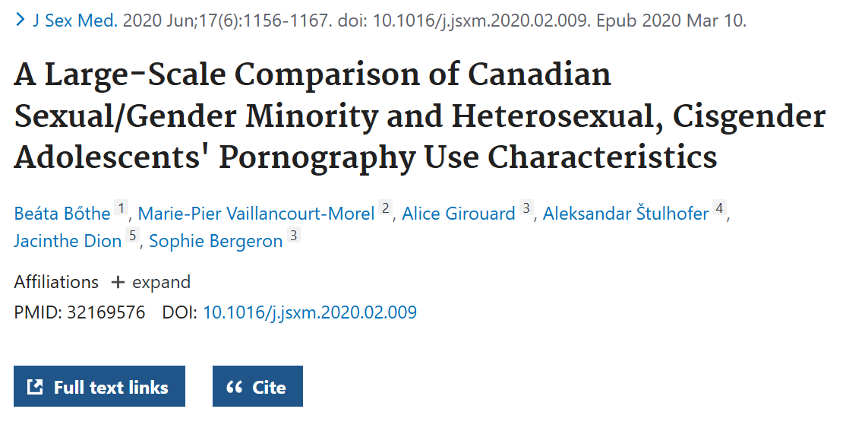
Task: View author Sophie Bergeron's articles
Action: click(x=216, y=241)
